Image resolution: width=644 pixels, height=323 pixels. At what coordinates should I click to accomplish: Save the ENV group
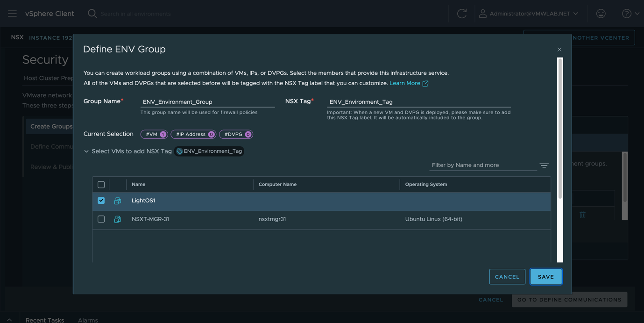tap(546, 277)
